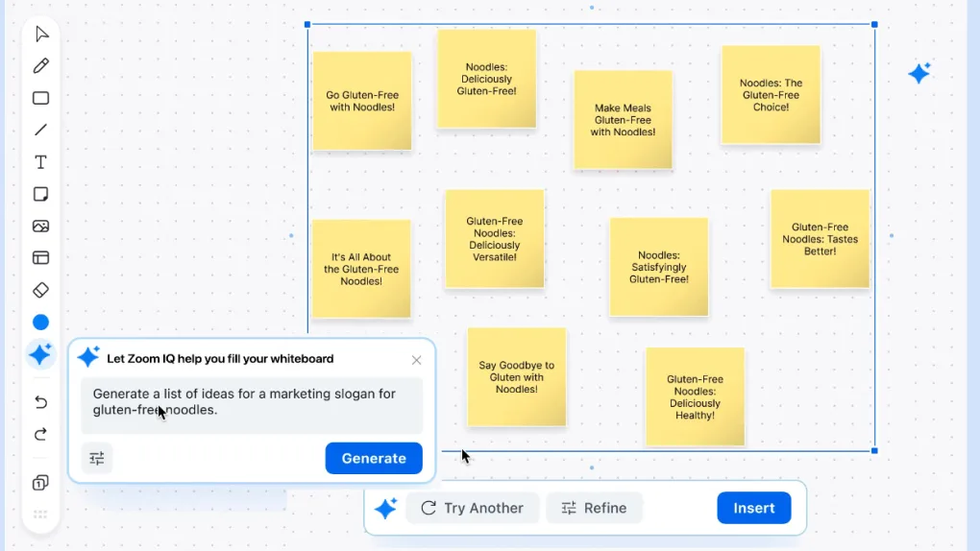Image resolution: width=980 pixels, height=551 pixels.
Task: Choose the rectangle shape tool
Action: click(41, 98)
